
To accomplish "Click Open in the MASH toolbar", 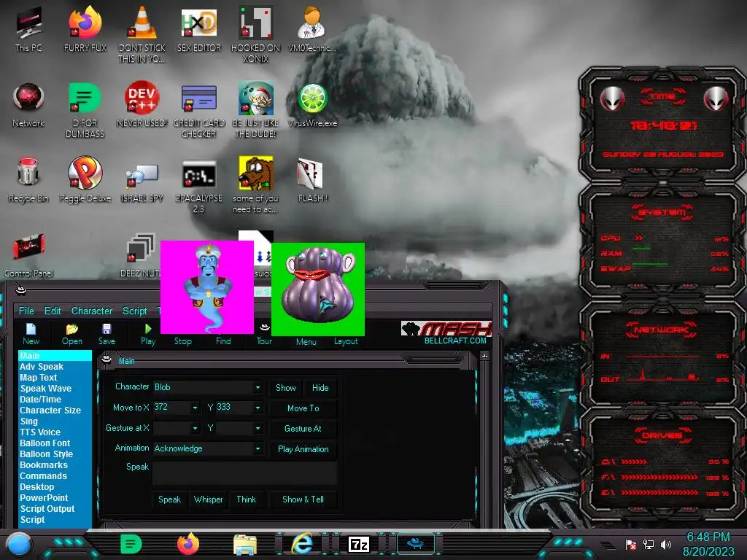I will 72,334.
